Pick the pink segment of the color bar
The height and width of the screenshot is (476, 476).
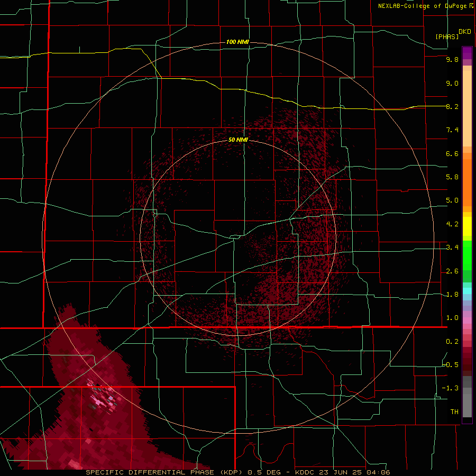pyautogui.click(x=467, y=321)
